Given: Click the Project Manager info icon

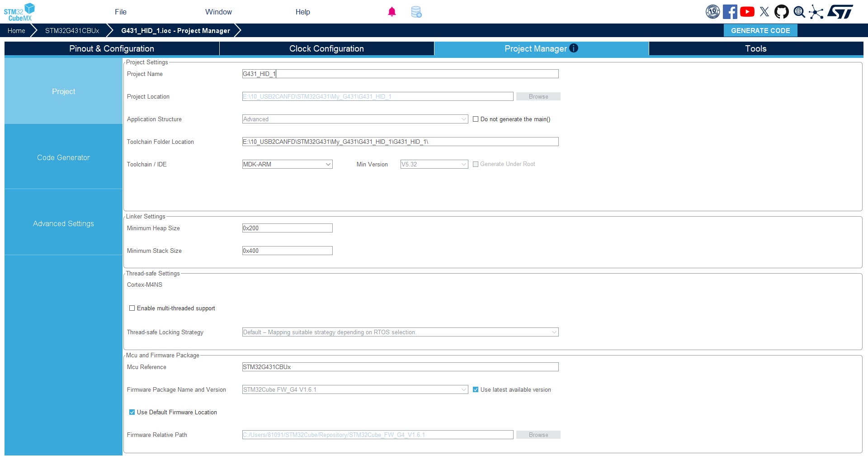Looking at the screenshot, I should tap(574, 48).
